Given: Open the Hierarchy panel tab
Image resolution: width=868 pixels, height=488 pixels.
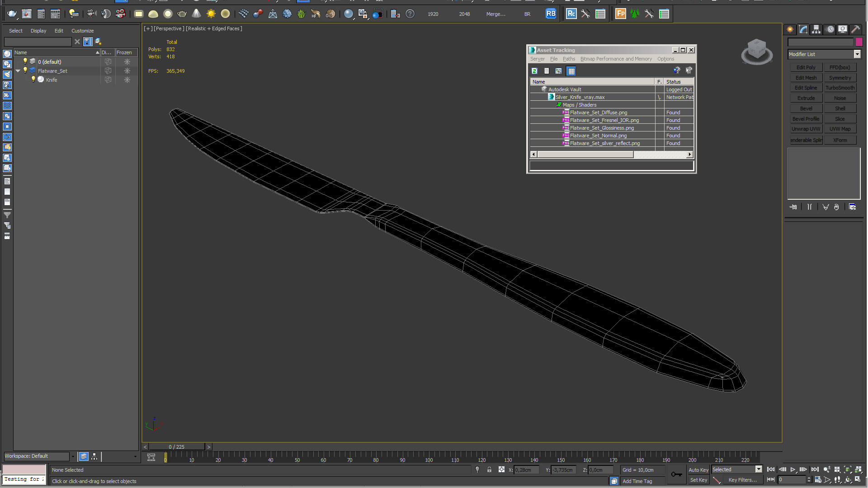Looking at the screenshot, I should [816, 29].
